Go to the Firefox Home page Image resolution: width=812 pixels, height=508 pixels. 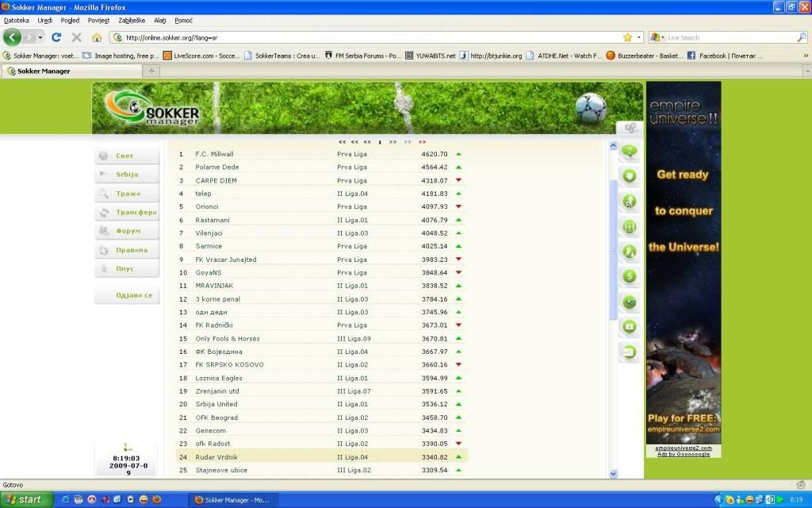(x=97, y=37)
